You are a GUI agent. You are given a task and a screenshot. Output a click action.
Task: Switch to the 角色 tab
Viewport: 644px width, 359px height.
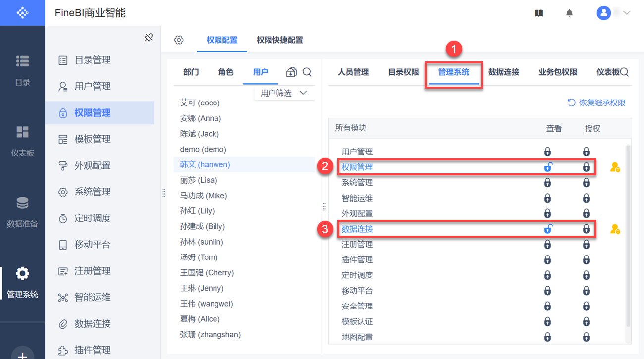click(x=225, y=72)
